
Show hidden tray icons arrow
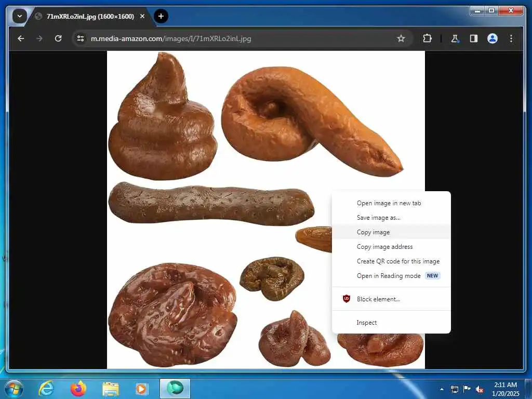[442, 389]
